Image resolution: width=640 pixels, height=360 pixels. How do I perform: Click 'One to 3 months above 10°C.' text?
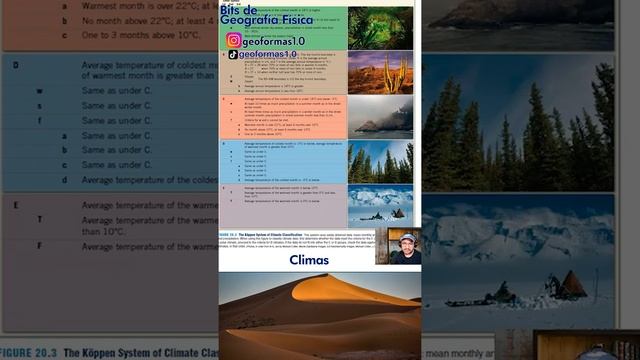coord(141,36)
